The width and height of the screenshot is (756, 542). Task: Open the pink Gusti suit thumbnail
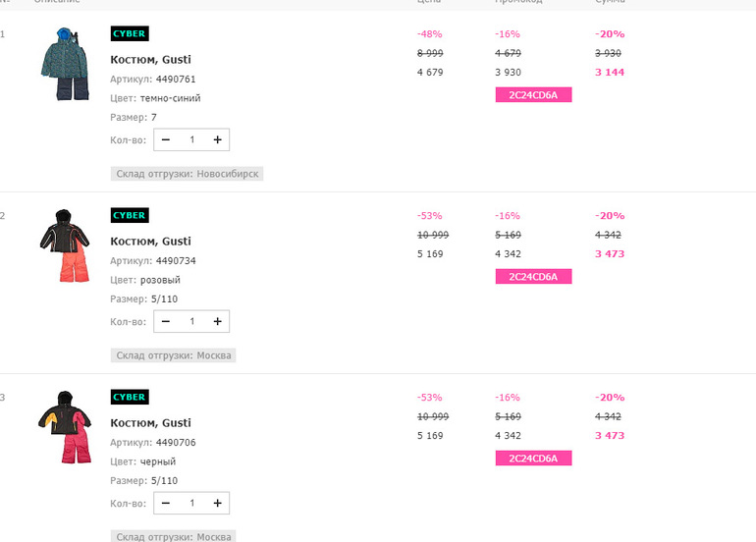click(x=66, y=245)
